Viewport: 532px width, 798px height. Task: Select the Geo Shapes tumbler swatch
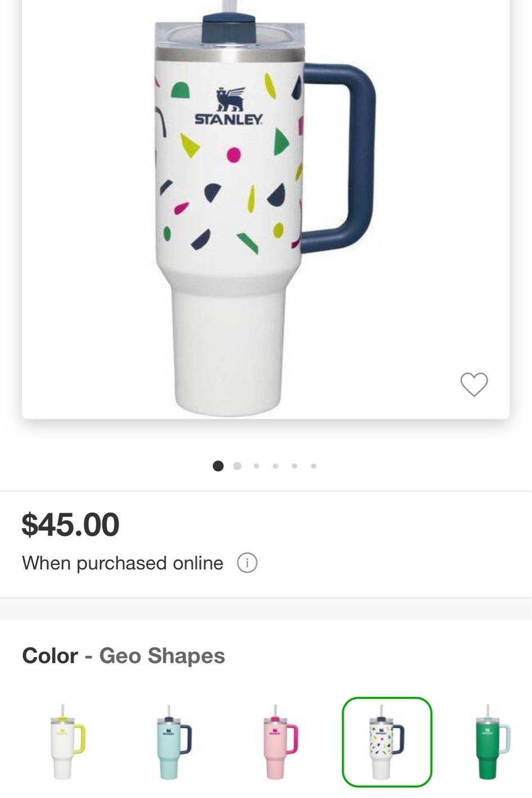pos(387,742)
